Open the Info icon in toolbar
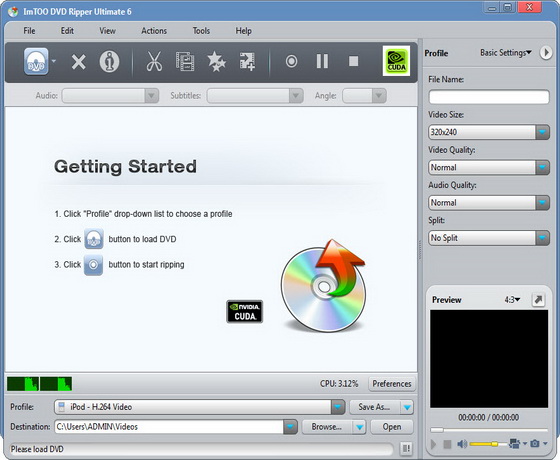The image size is (560, 460). coord(109,62)
